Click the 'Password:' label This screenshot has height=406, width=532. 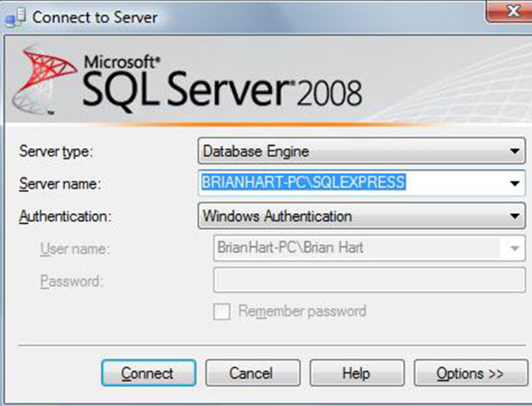[72, 281]
